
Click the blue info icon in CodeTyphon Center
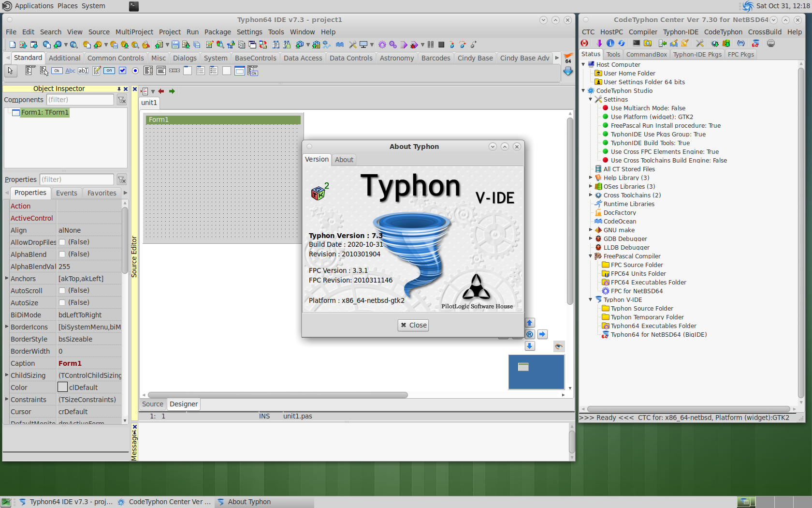point(610,44)
